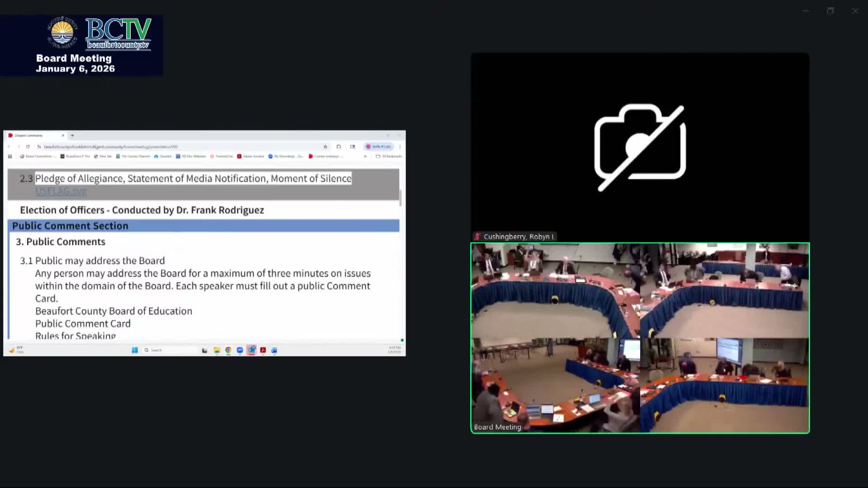The width and height of the screenshot is (868, 488).
Task: Open the Chrome three-dot menu
Action: (400, 146)
